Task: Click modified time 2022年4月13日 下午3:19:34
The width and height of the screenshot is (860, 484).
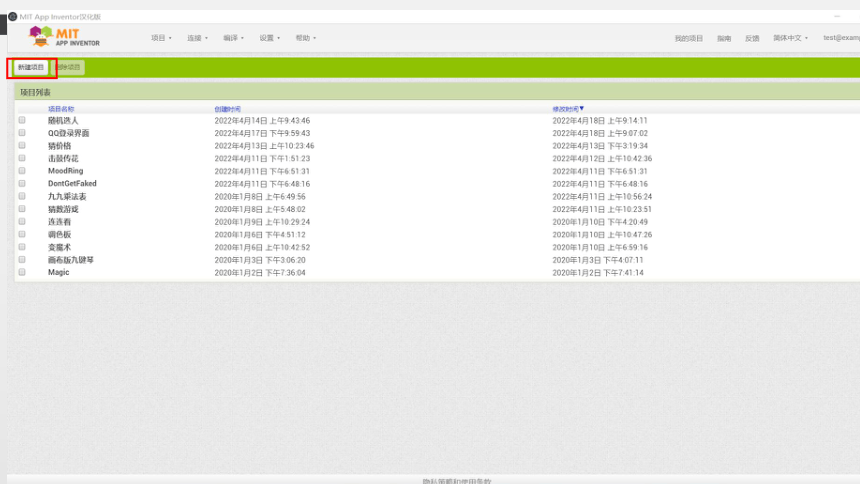Action: click(x=600, y=146)
